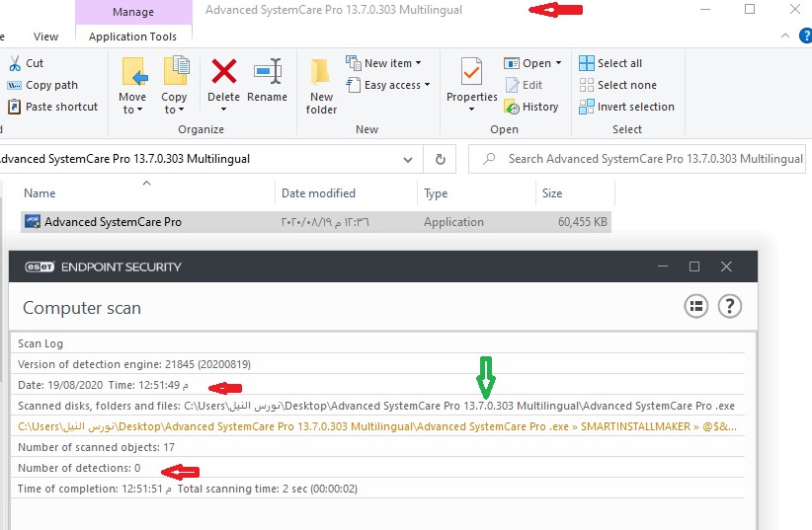Open the ESET help question mark icon

pyautogui.click(x=729, y=306)
